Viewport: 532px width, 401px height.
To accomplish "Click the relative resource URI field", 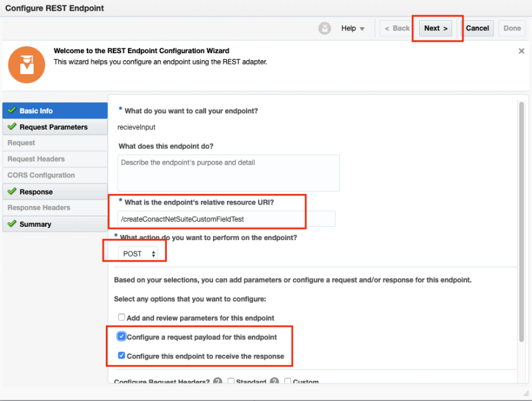I will [x=226, y=219].
